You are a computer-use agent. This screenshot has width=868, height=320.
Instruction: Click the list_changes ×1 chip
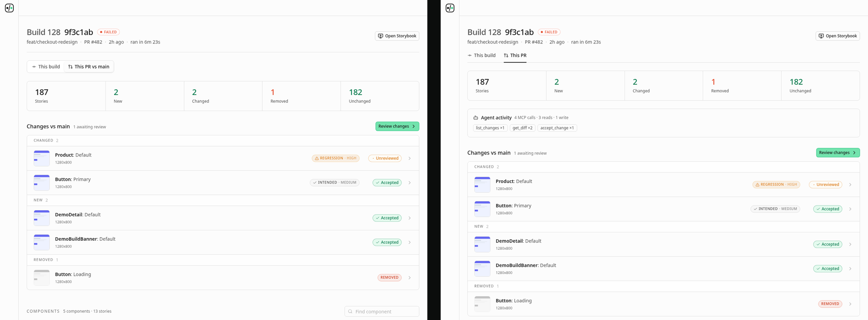coord(490,128)
